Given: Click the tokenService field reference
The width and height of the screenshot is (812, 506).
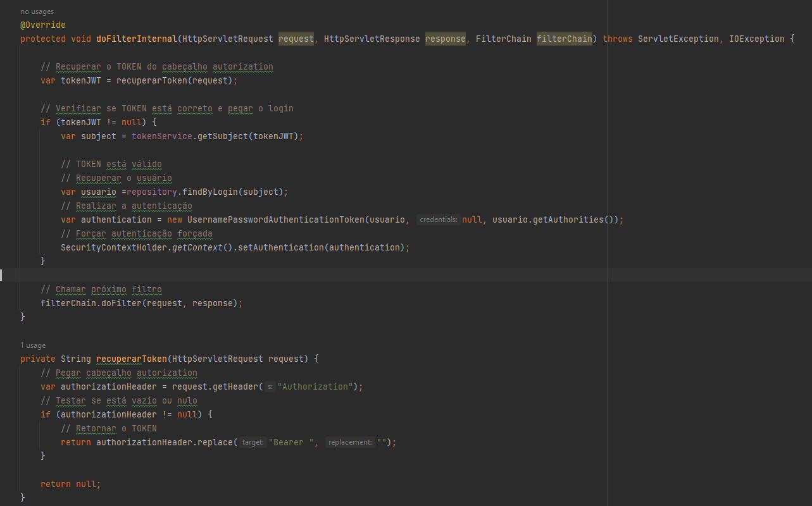Looking at the screenshot, I should point(162,136).
